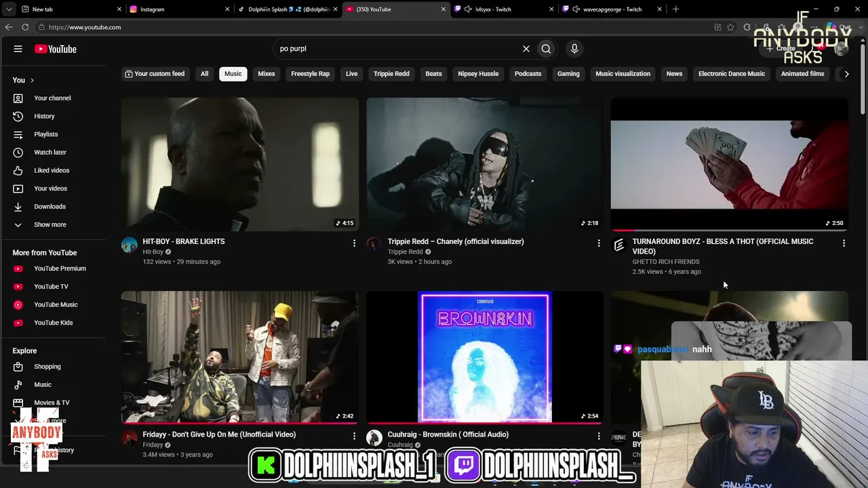The height and width of the screenshot is (488, 868).
Task: Select the All chip
Action: point(204,74)
